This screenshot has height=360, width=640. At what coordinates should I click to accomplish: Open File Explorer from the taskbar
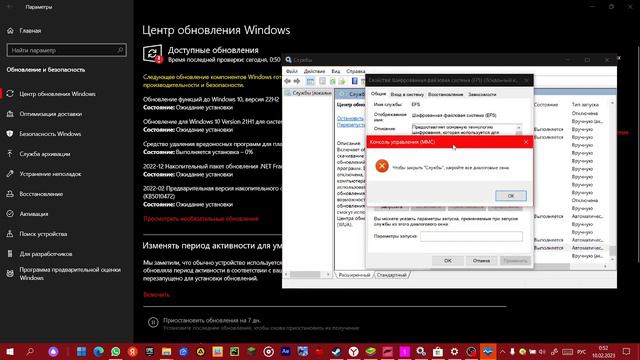[167, 351]
